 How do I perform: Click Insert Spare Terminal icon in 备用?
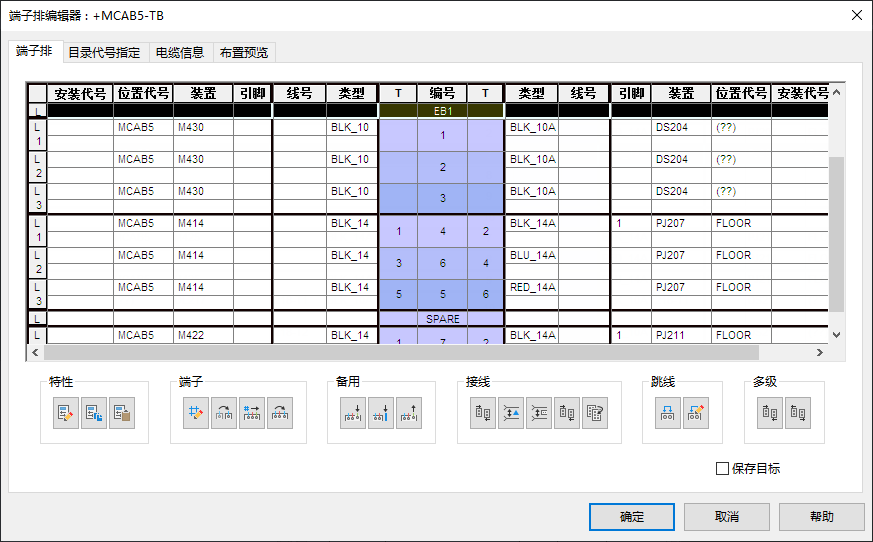(x=353, y=413)
